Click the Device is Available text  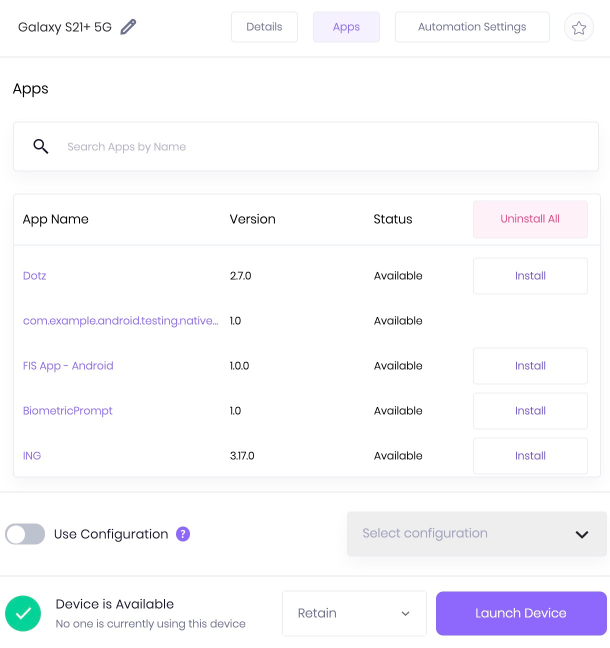114,604
